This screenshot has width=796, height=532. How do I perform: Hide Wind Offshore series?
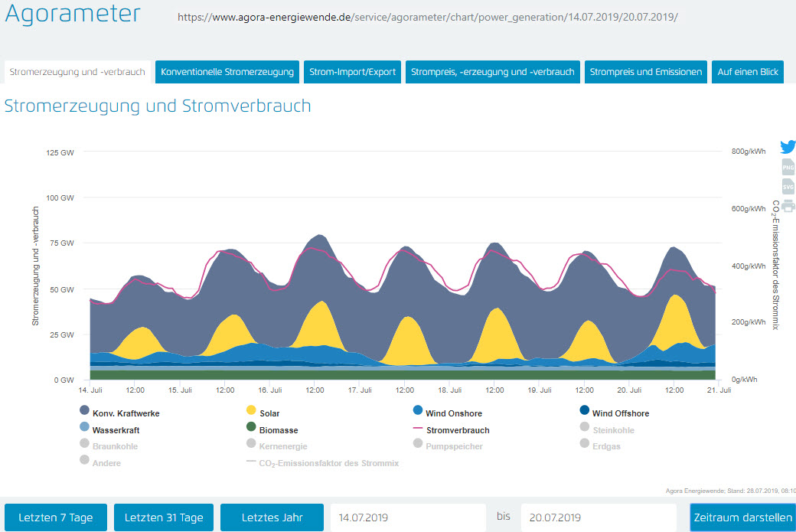(620, 413)
